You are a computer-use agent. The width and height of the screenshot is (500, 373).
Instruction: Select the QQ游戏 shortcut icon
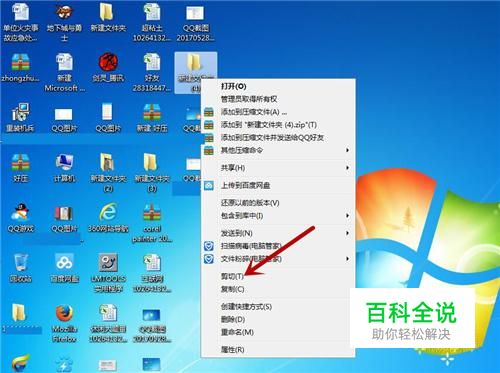(20, 218)
